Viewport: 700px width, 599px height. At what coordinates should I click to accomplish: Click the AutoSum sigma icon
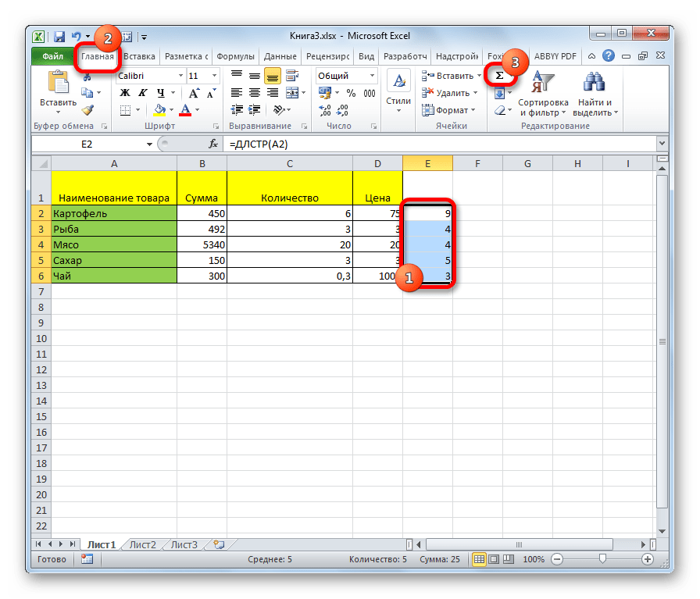click(x=498, y=75)
